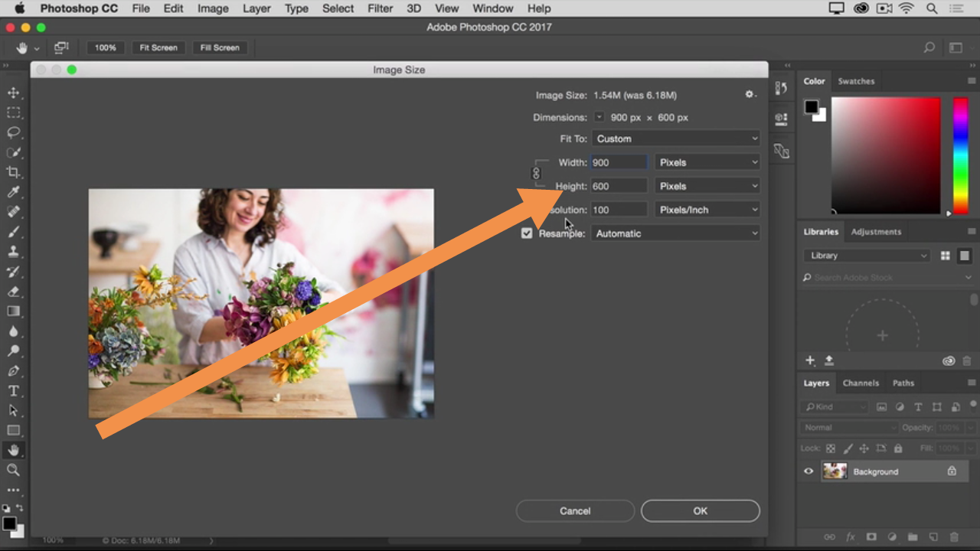The height and width of the screenshot is (551, 980).
Task: Uncheck the Resample checkbox
Action: 527,233
